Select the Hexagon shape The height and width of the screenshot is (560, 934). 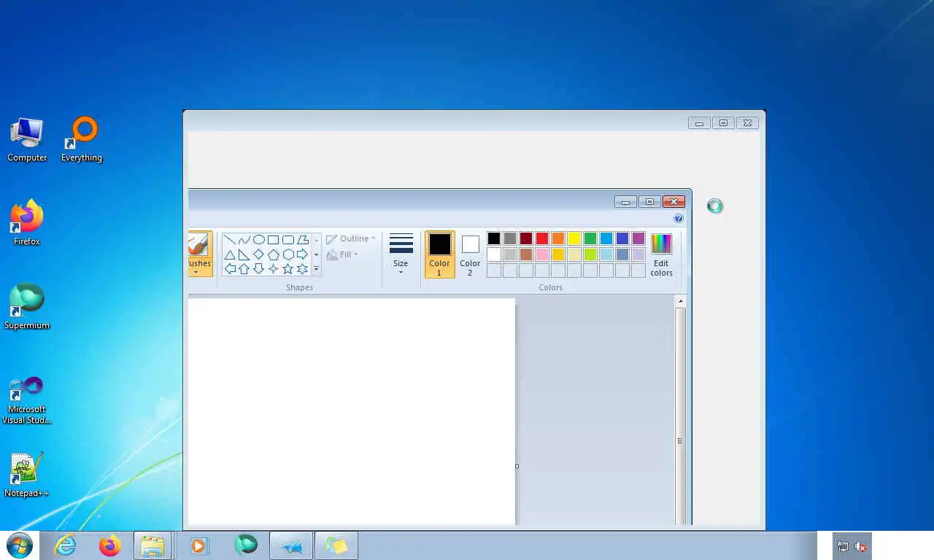click(x=287, y=254)
